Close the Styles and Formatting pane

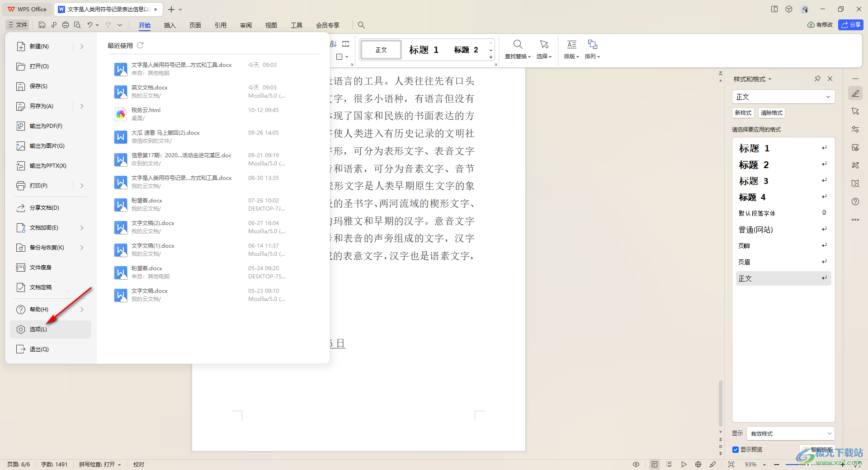tap(830, 79)
